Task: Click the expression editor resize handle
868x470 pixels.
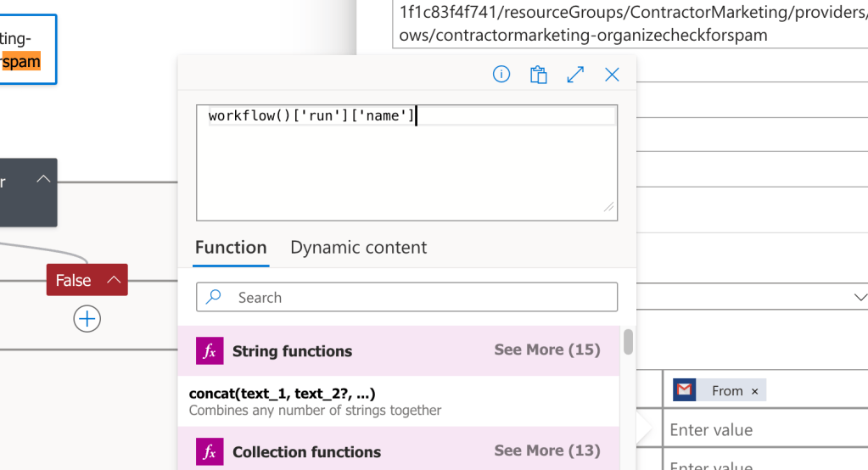Action: (609, 206)
